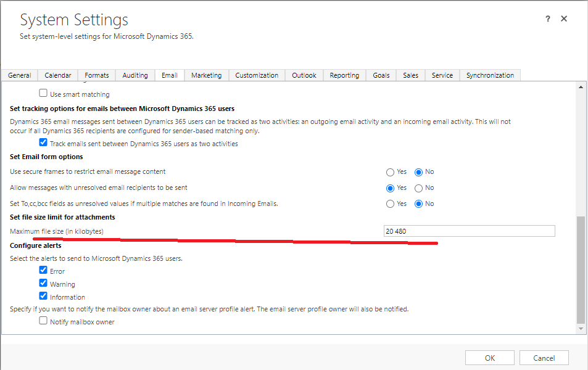Click 'Set tracking options for emails' heading
Screen dimensions: 588x370
[x=122, y=109]
